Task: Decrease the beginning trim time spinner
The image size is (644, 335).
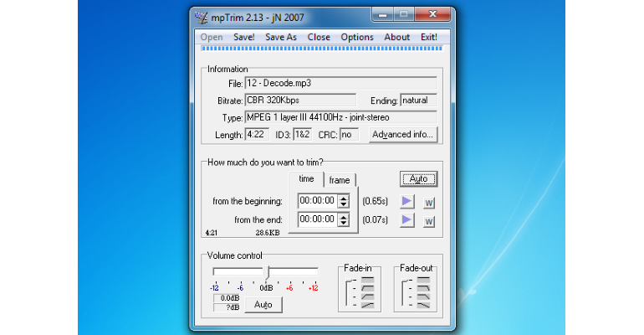Action: (x=344, y=204)
